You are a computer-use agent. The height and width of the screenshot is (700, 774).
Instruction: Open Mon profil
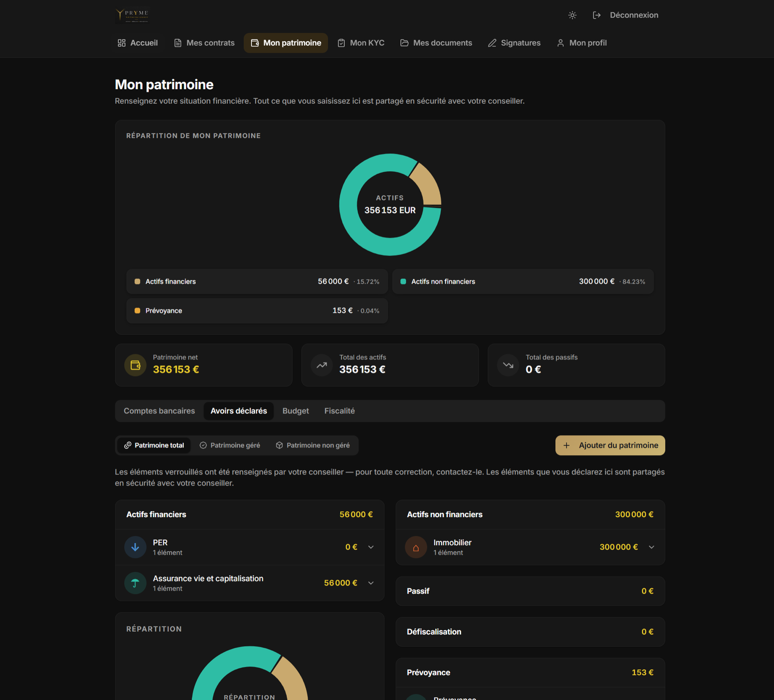coord(582,43)
